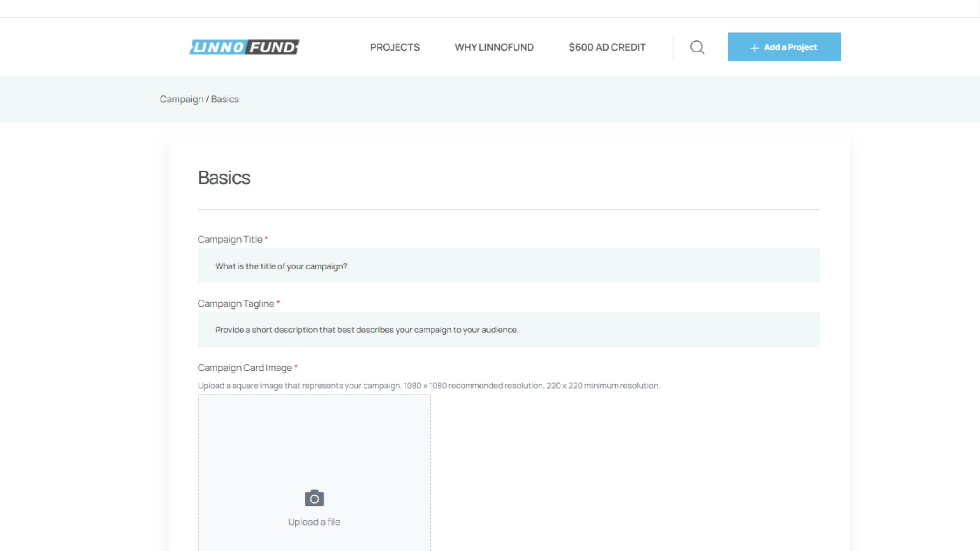Go to WHY LINNOFUND page
Viewport: 980px width, 551px height.
[494, 47]
